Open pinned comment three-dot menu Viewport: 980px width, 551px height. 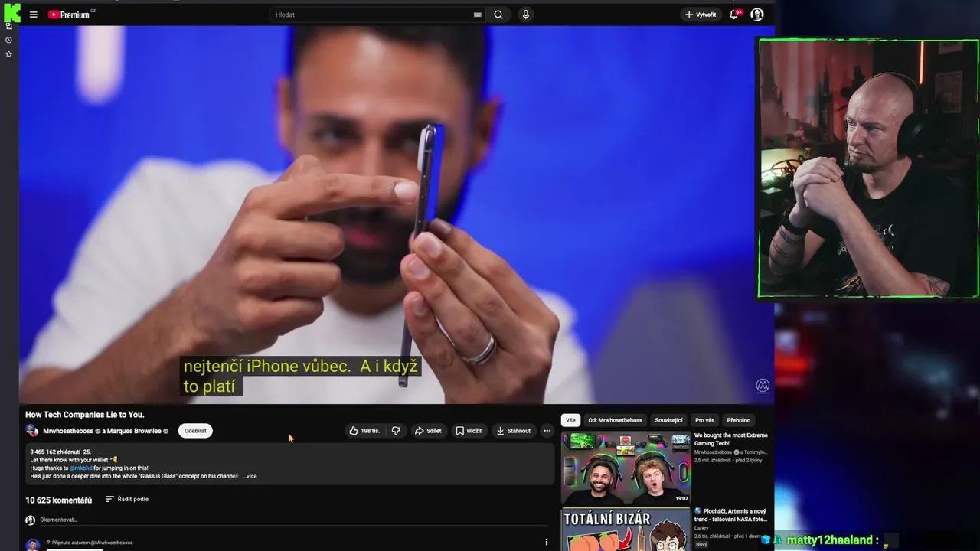(546, 542)
